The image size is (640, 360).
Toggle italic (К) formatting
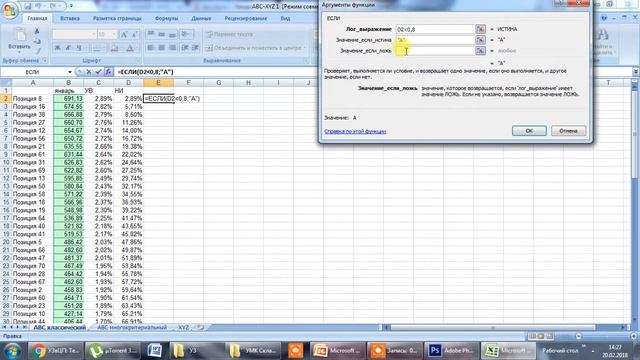(x=68, y=48)
